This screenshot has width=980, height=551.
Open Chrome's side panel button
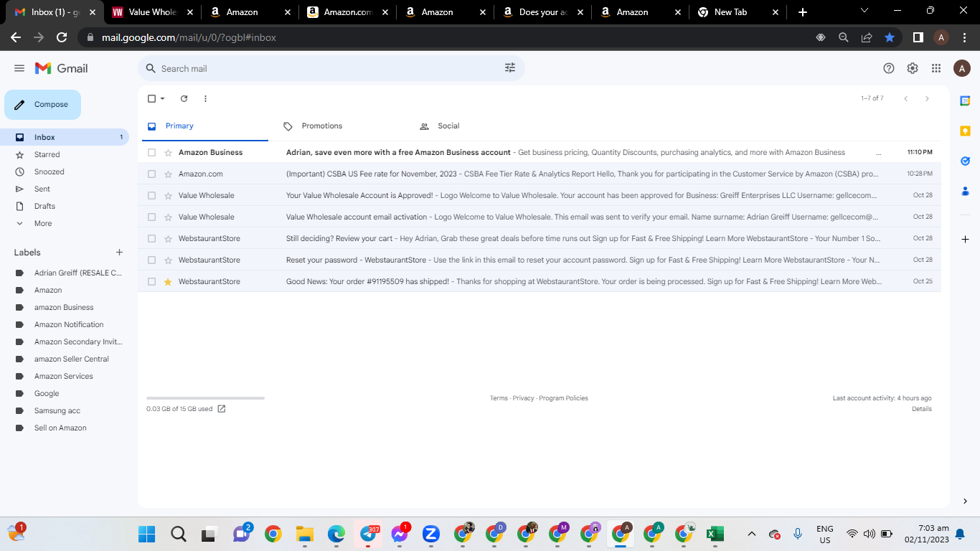pyautogui.click(x=918, y=37)
